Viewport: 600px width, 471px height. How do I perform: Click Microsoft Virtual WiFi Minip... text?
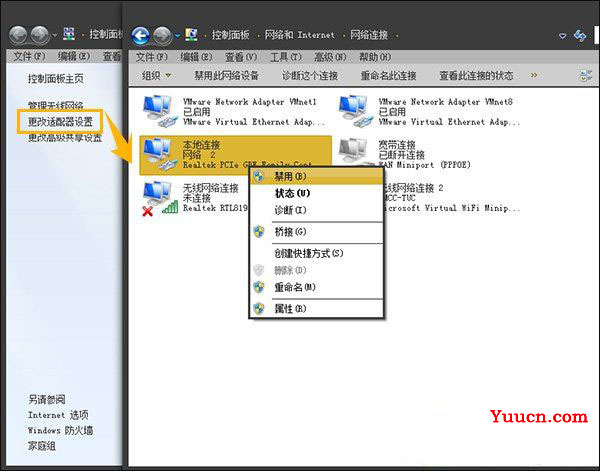pos(452,208)
